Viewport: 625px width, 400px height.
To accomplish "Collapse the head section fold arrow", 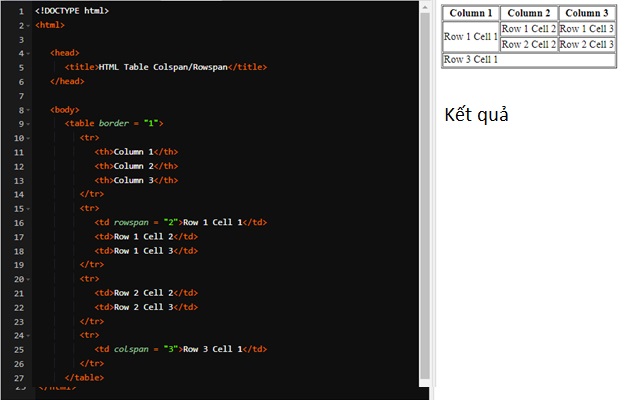I will click(26, 52).
